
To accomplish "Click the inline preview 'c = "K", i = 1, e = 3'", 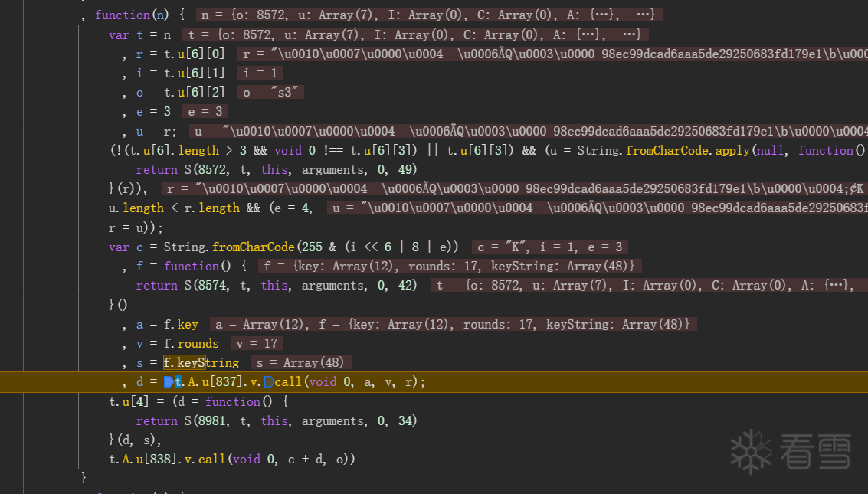I will 549,247.
